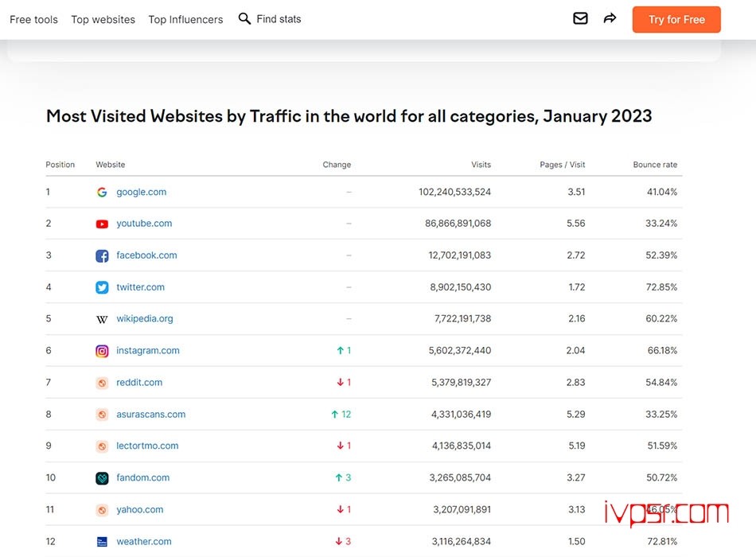Viewport: 756px width, 557px height.
Task: Click the Bounce rate column header
Action: coord(655,165)
